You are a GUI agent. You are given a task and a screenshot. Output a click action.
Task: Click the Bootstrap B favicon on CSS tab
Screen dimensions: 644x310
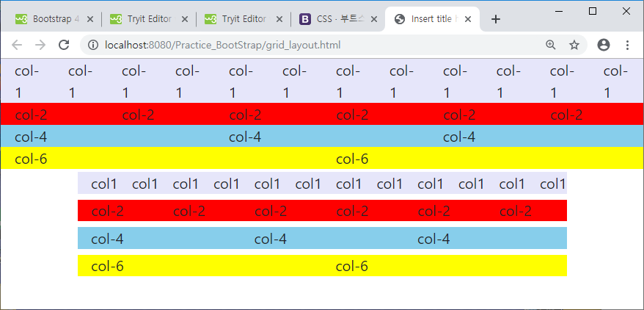305,19
